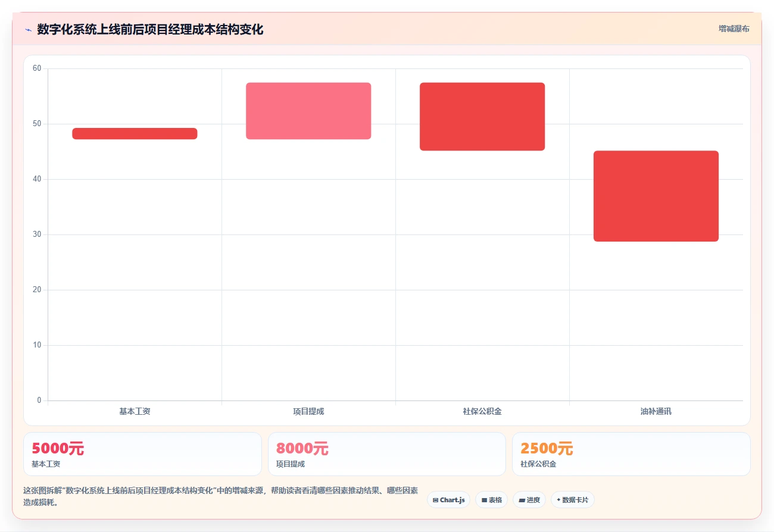This screenshot has height=532, width=774.
Task: Click the y-axis value 0
Action: (39, 400)
